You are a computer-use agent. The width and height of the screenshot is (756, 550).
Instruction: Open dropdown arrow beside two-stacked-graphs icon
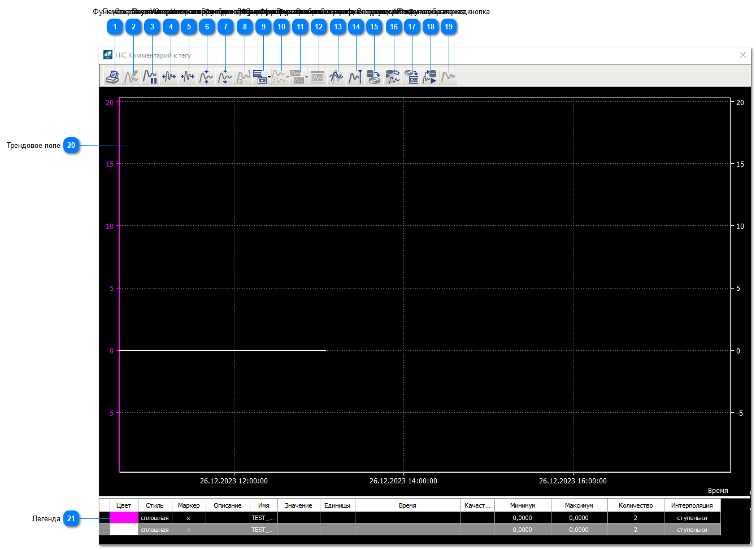(306, 77)
